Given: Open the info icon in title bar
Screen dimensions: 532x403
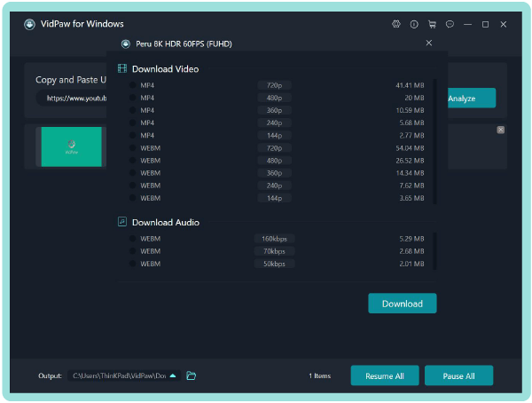Looking at the screenshot, I should click(414, 24).
